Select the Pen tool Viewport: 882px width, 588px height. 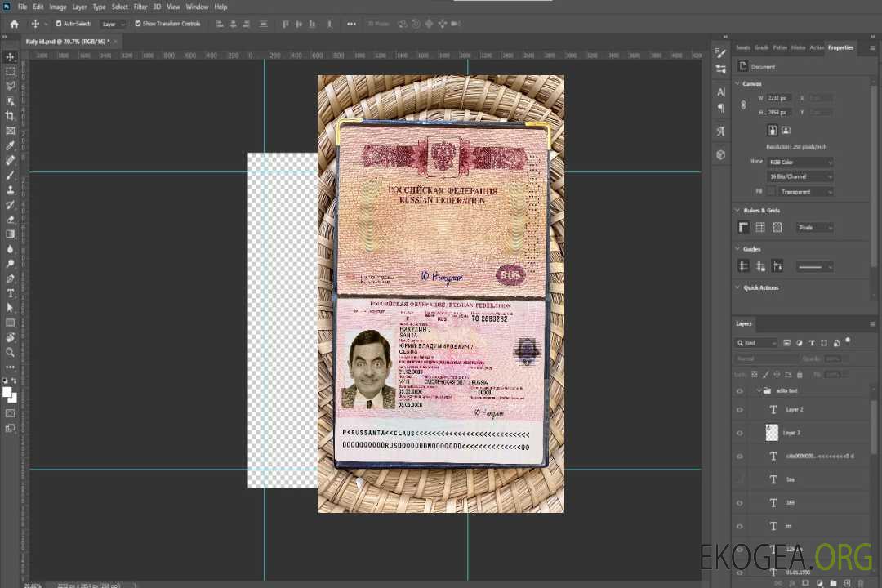pos(10,278)
